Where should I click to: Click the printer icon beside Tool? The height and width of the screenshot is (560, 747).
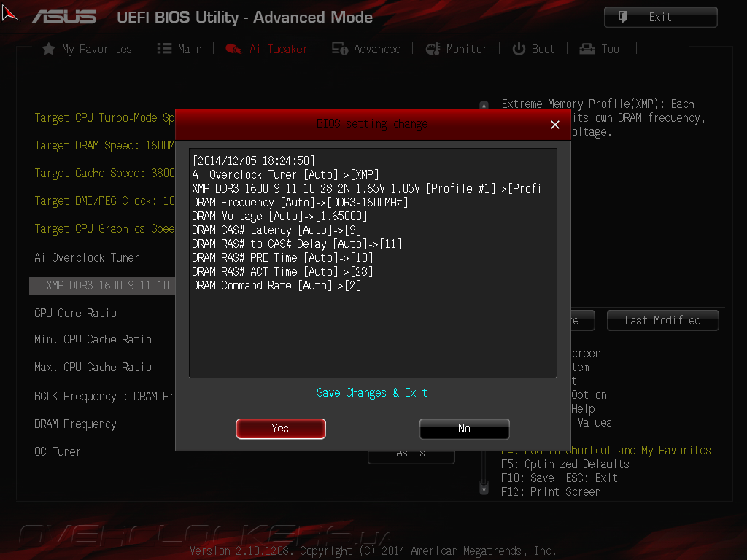pyautogui.click(x=587, y=49)
